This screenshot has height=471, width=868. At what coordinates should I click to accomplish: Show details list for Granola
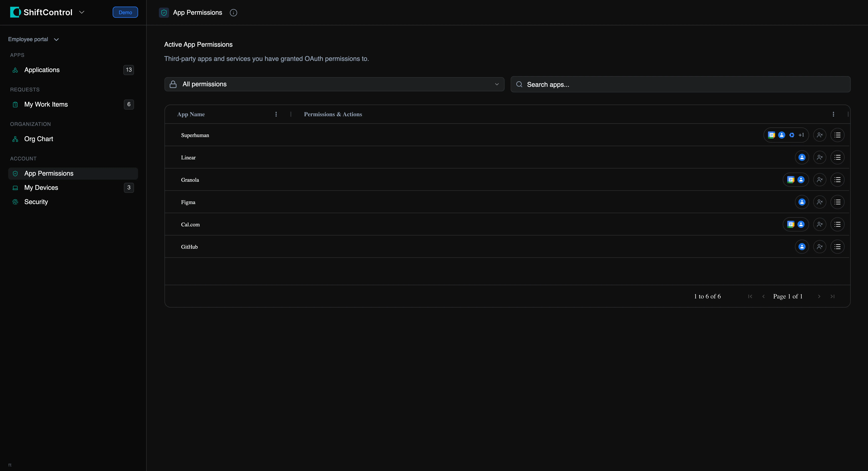837,180
